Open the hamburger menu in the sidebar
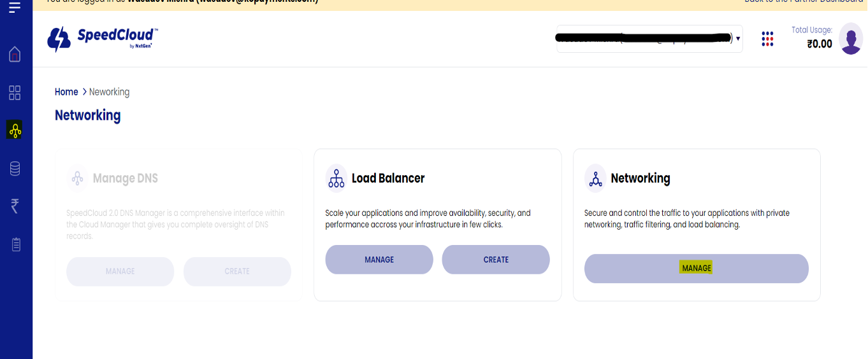This screenshot has width=868, height=359. pyautogui.click(x=15, y=8)
